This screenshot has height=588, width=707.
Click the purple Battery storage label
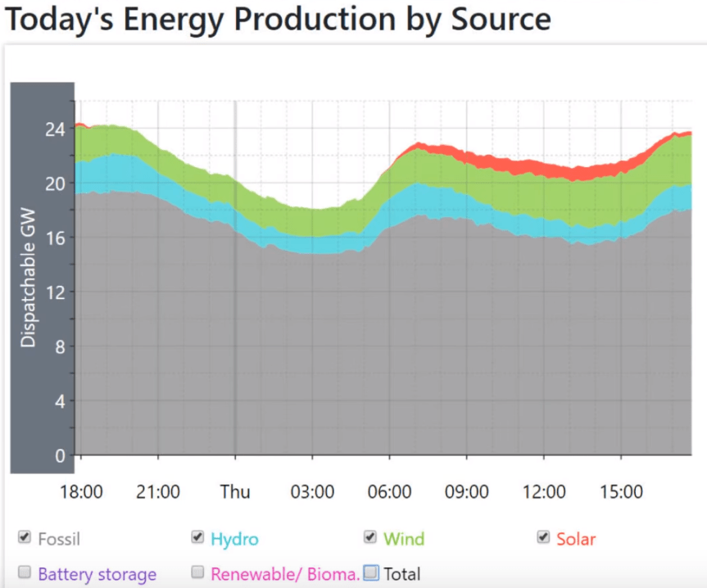(97, 574)
